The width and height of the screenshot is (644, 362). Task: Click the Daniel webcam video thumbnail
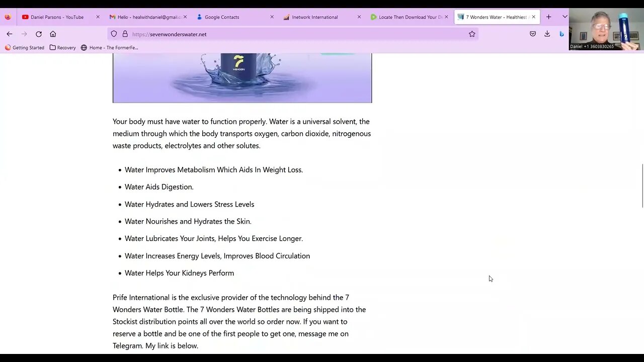click(x=606, y=29)
